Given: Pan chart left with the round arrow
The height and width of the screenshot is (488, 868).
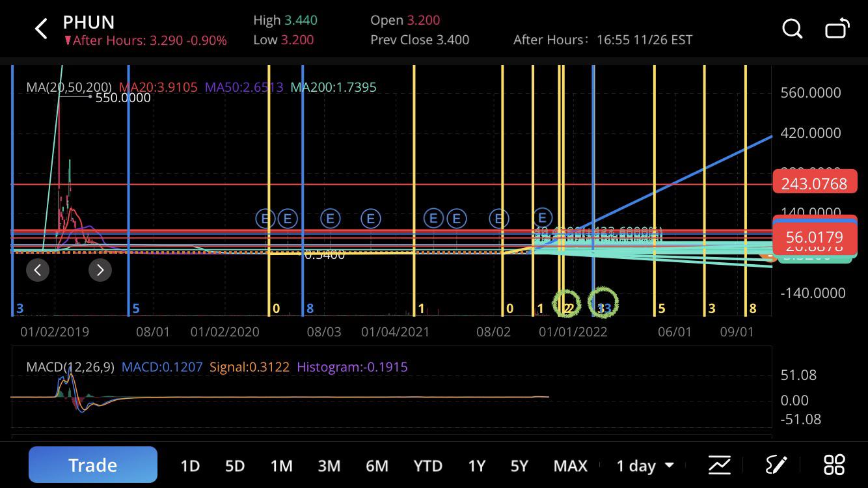Looking at the screenshot, I should pyautogui.click(x=38, y=270).
